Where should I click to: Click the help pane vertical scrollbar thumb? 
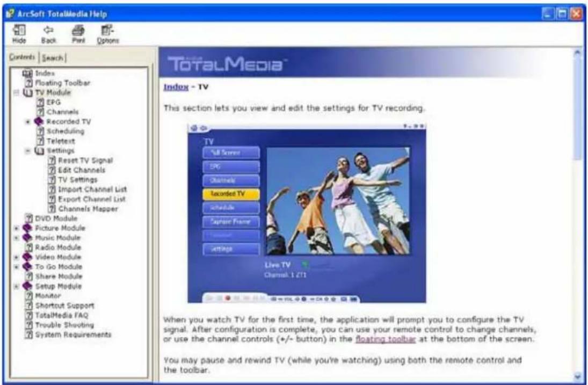pyautogui.click(x=577, y=108)
